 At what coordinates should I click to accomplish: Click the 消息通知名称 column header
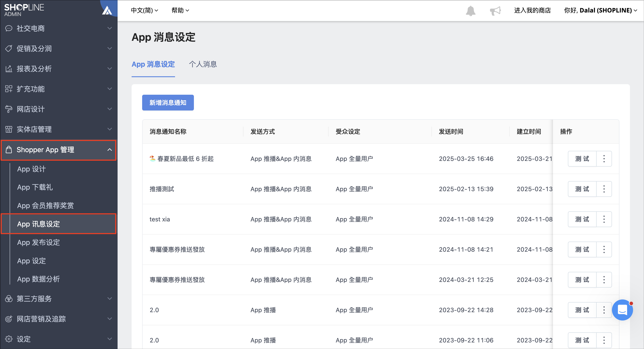(x=168, y=131)
